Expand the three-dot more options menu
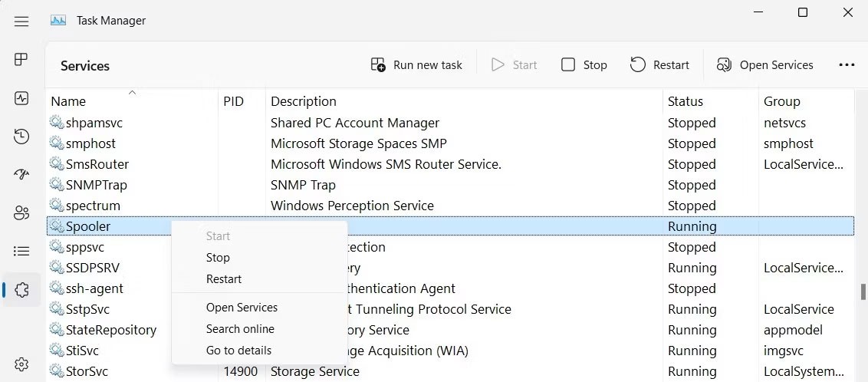 pyautogui.click(x=847, y=65)
